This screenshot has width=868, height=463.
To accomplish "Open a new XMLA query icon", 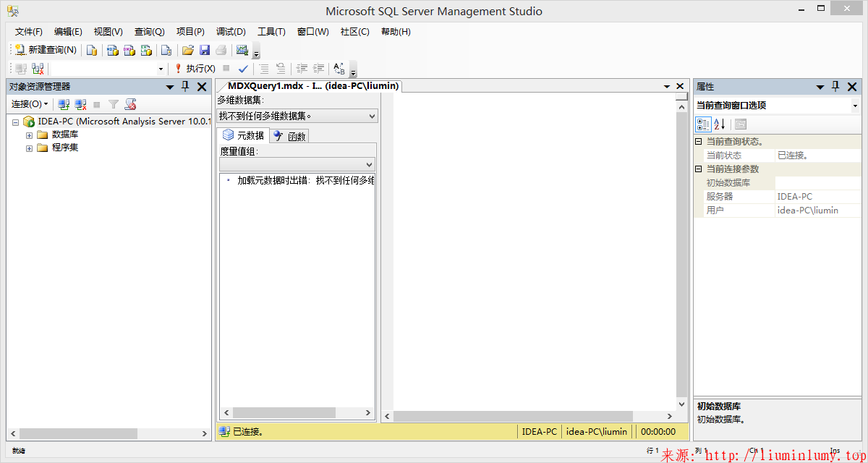I will pyautogui.click(x=146, y=50).
